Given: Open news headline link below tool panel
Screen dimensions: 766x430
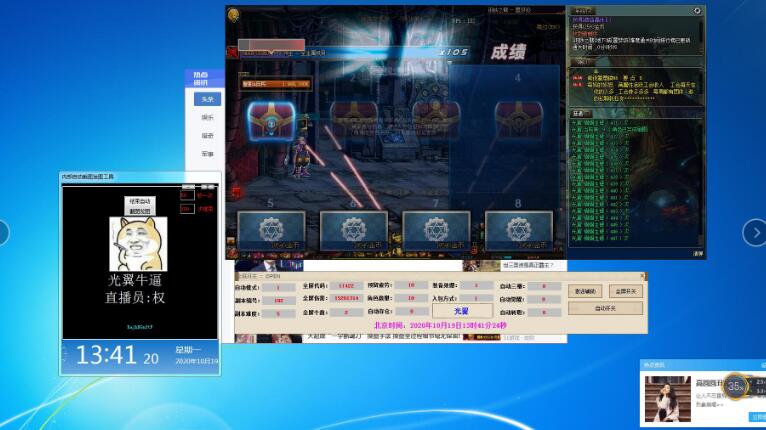Looking at the screenshot, I should tap(384, 337).
